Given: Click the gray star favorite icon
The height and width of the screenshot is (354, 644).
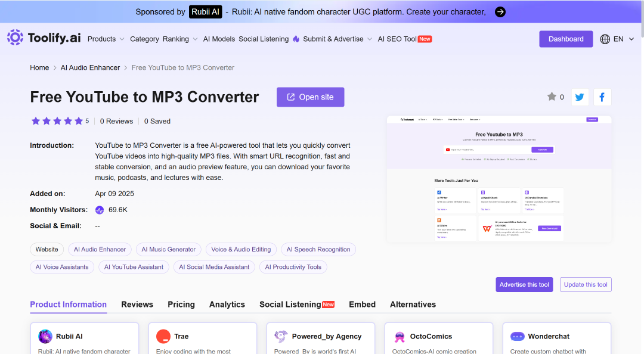Looking at the screenshot, I should (x=552, y=97).
